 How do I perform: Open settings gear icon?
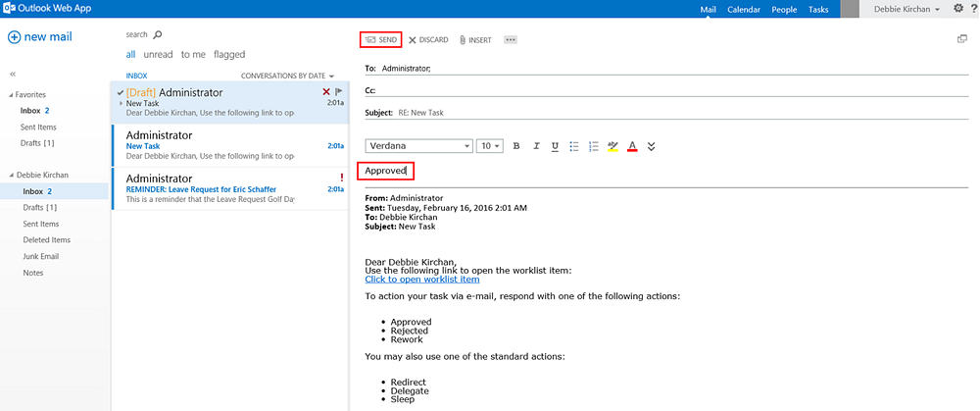point(958,9)
